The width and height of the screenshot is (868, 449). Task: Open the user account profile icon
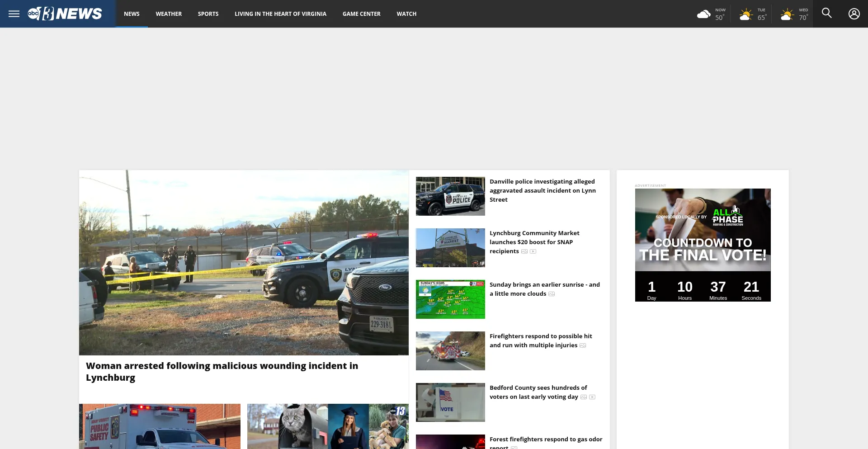click(854, 14)
